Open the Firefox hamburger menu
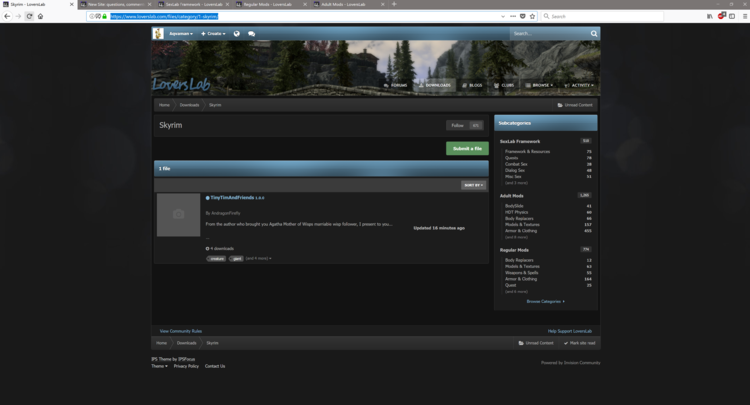 (x=745, y=16)
